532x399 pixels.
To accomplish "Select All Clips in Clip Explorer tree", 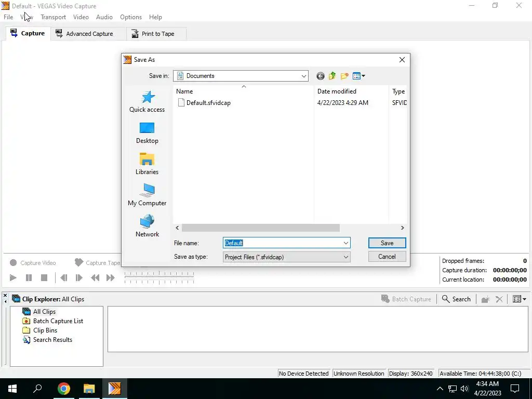I will point(44,312).
